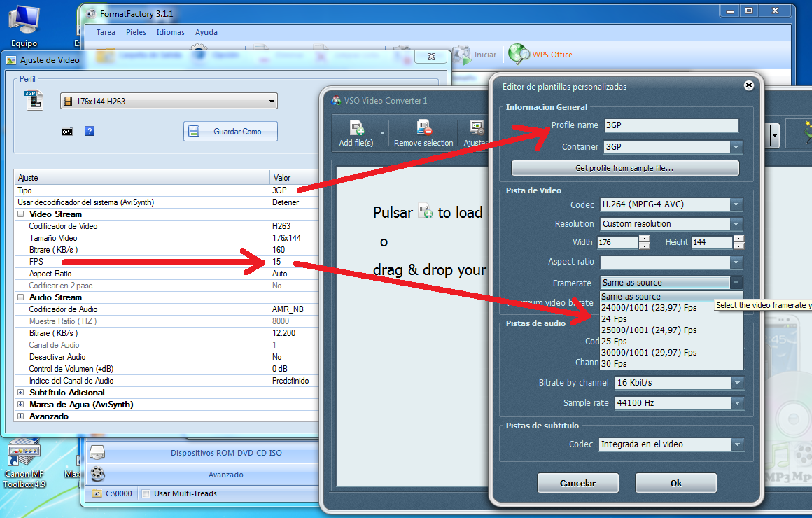The image size is (812, 518).
Task: Open the Canon MF Toolbox 4.9 desktop shortcut
Action: [x=24, y=451]
